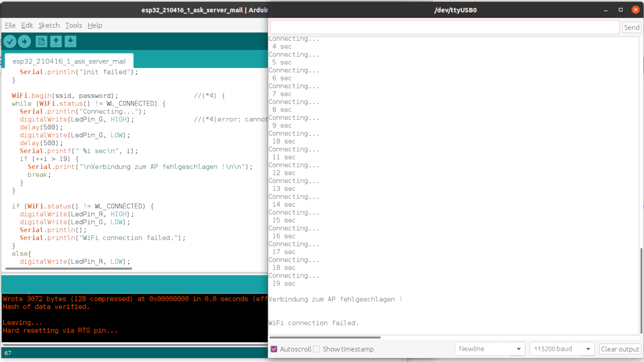644x362 pixels.
Task: Open the Newline line-ending dropdown
Action: 490,349
